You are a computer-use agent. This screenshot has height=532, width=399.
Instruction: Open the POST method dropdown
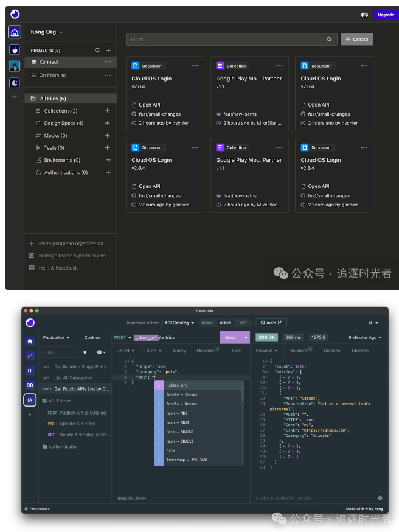123,338
